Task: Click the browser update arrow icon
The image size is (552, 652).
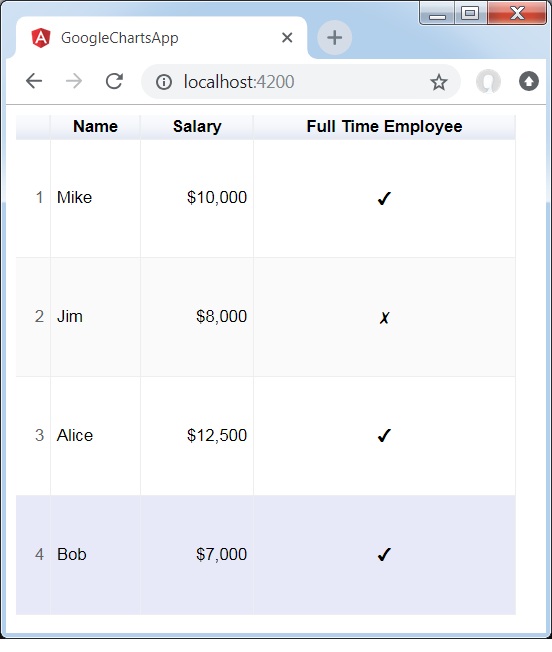Action: [x=529, y=81]
